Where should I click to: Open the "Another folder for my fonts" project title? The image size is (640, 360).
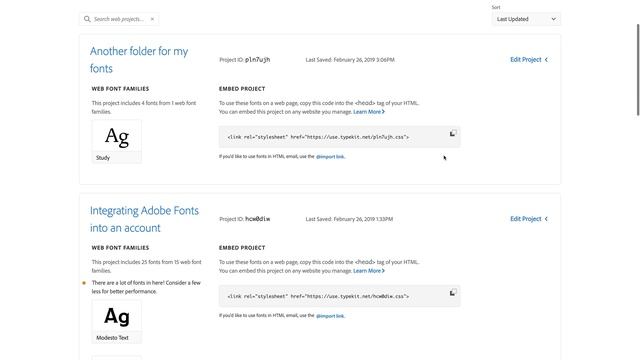[139, 60]
